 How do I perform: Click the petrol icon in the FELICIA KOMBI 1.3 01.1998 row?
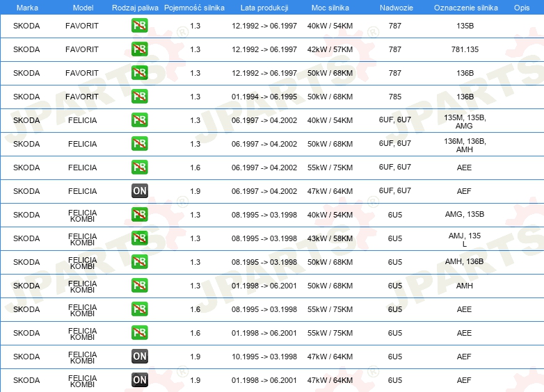tap(139, 285)
